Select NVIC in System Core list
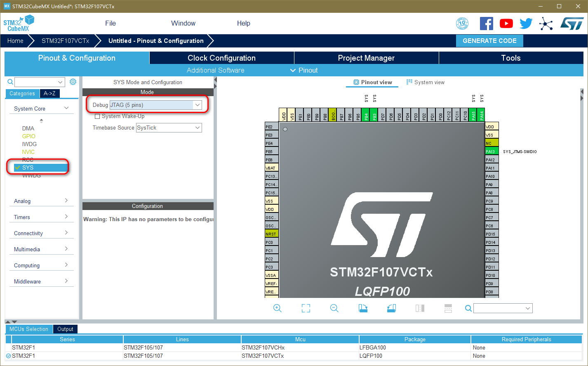Screen dimensions: 588x366 (x=28, y=152)
